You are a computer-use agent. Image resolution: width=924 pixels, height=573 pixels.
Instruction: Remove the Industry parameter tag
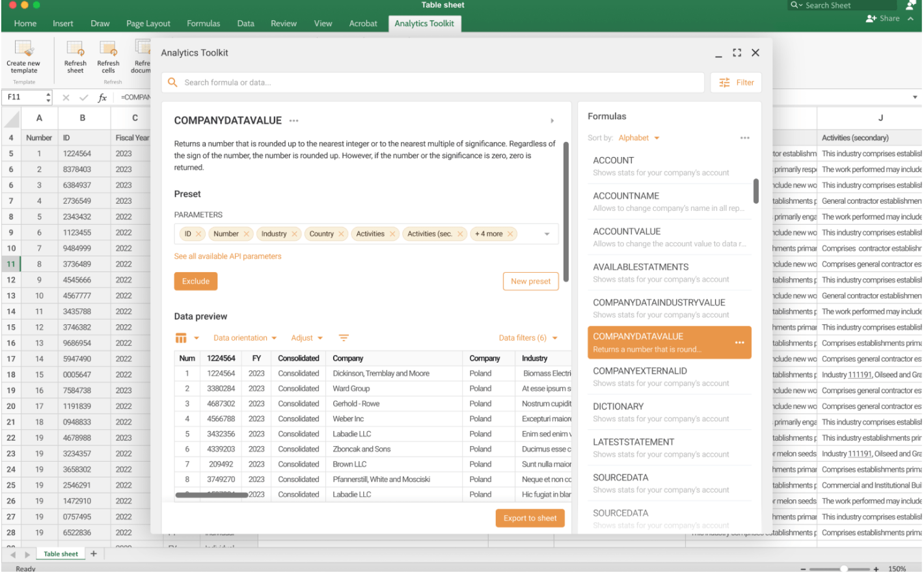[294, 234]
